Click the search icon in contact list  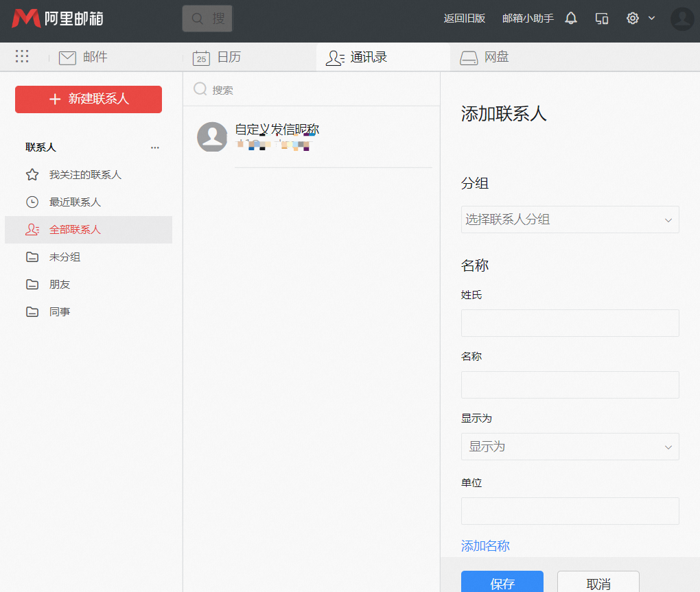(199, 89)
